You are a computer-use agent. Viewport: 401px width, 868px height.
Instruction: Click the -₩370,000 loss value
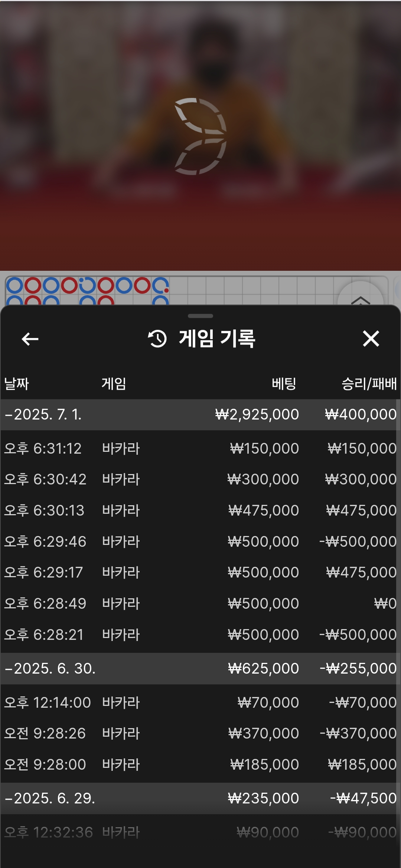click(x=358, y=733)
